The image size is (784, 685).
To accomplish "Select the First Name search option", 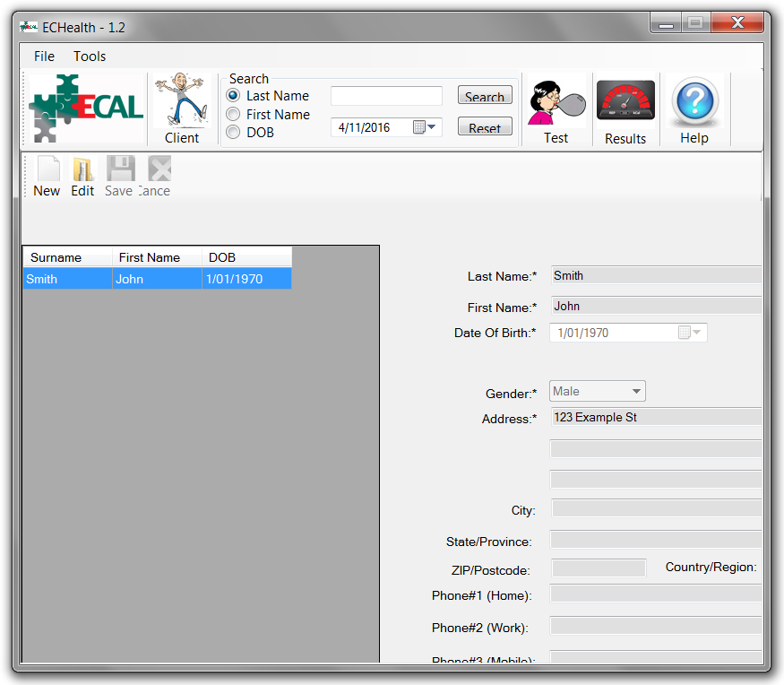I will click(x=233, y=115).
